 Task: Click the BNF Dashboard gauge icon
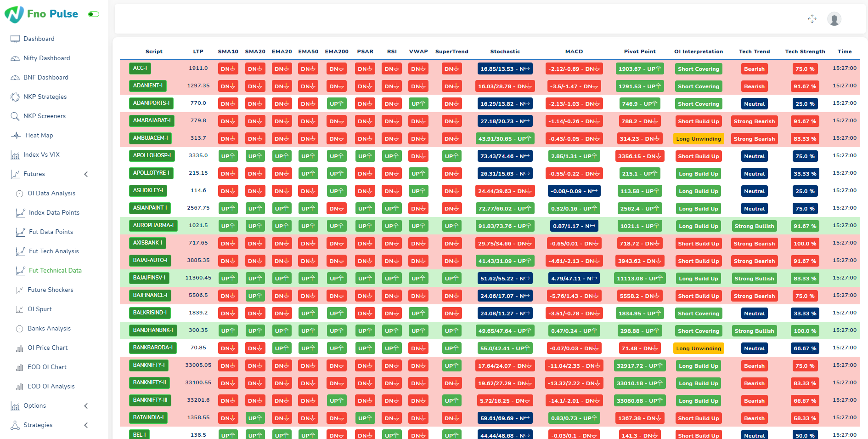15,78
